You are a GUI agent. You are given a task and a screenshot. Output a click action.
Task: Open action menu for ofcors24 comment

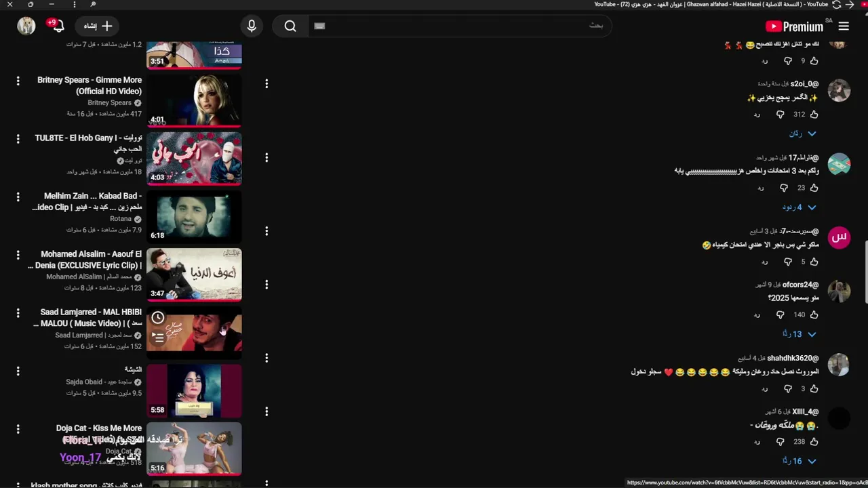point(267,284)
